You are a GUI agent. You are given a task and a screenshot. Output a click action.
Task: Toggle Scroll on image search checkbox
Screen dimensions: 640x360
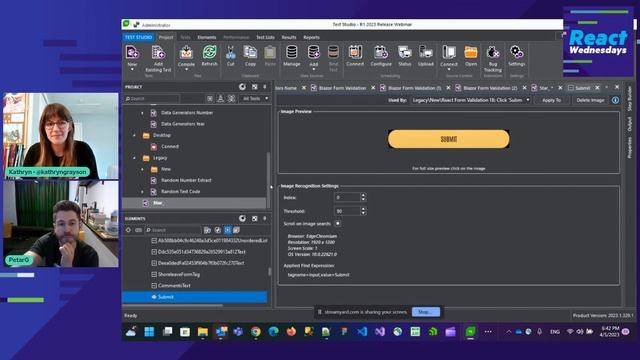338,224
